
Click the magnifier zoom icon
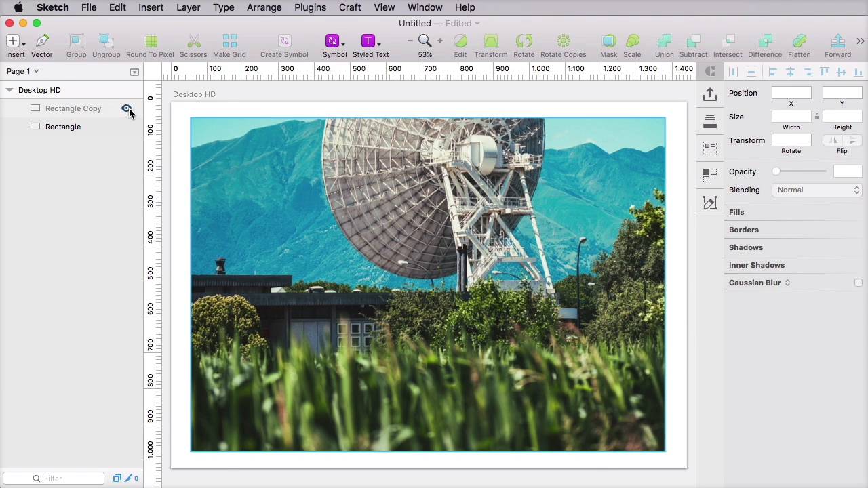point(425,41)
